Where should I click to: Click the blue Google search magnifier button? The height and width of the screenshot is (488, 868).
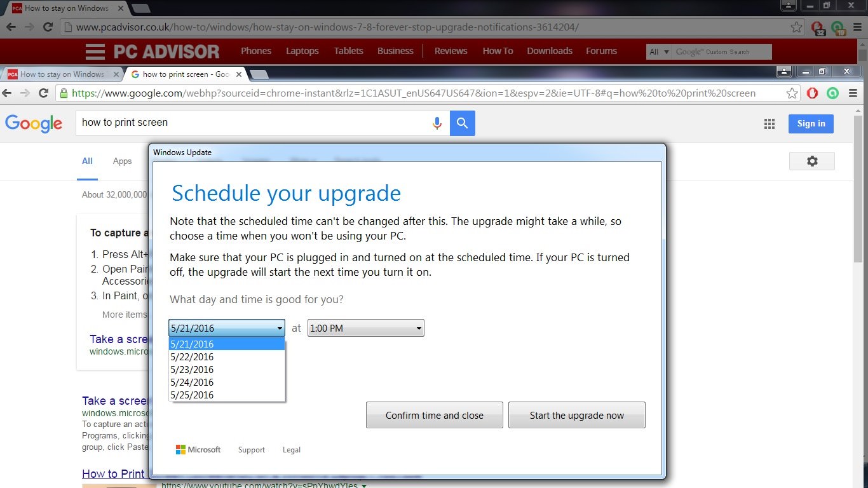pyautogui.click(x=463, y=123)
